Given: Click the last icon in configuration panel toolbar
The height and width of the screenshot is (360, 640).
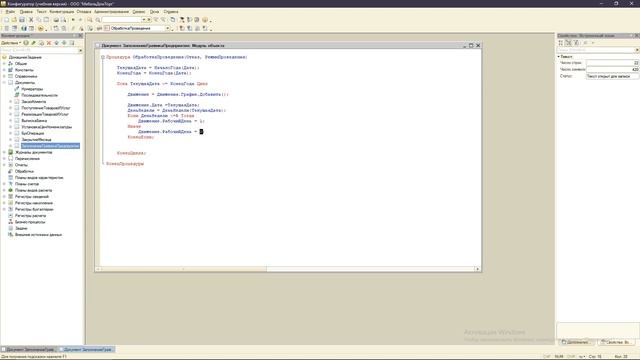Looking at the screenshot, I should 72,42.
